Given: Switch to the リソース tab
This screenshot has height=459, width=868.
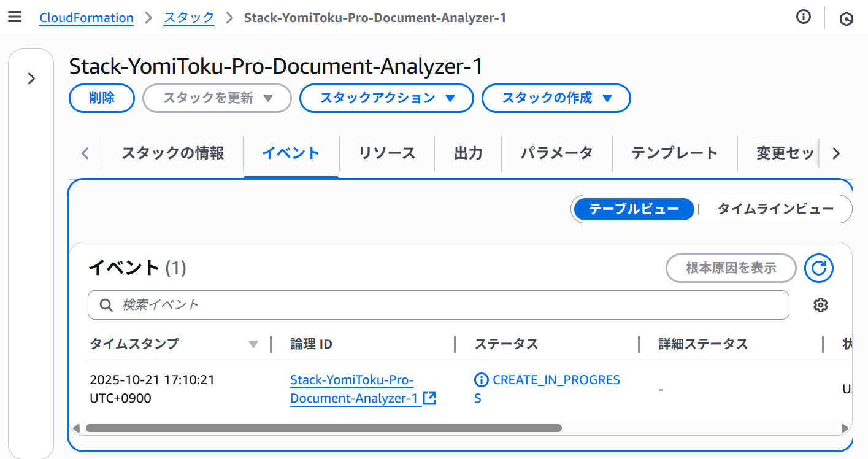Looking at the screenshot, I should pyautogui.click(x=387, y=153).
